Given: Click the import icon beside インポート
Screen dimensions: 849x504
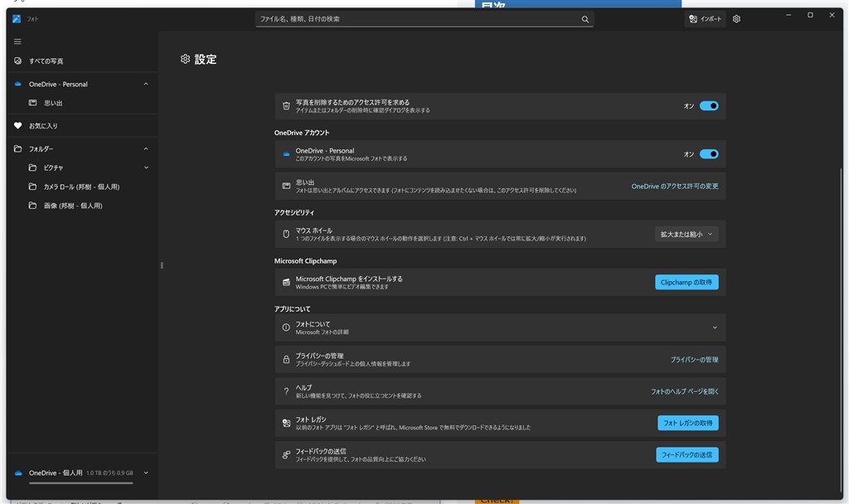Looking at the screenshot, I should (x=692, y=19).
